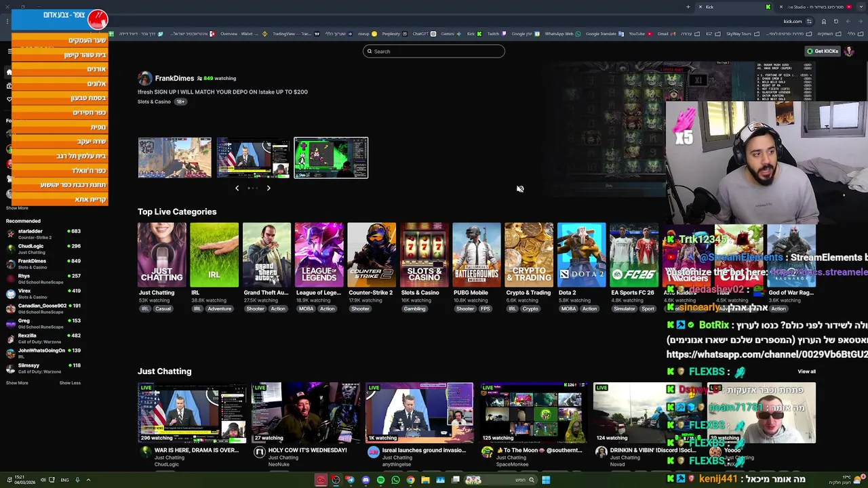The height and width of the screenshot is (488, 868).
Task: Open Virex in Recommended sidebar
Action: coord(43,293)
